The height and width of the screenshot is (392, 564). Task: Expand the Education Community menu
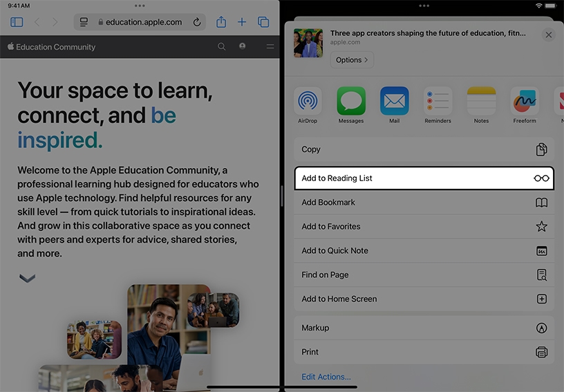point(270,47)
